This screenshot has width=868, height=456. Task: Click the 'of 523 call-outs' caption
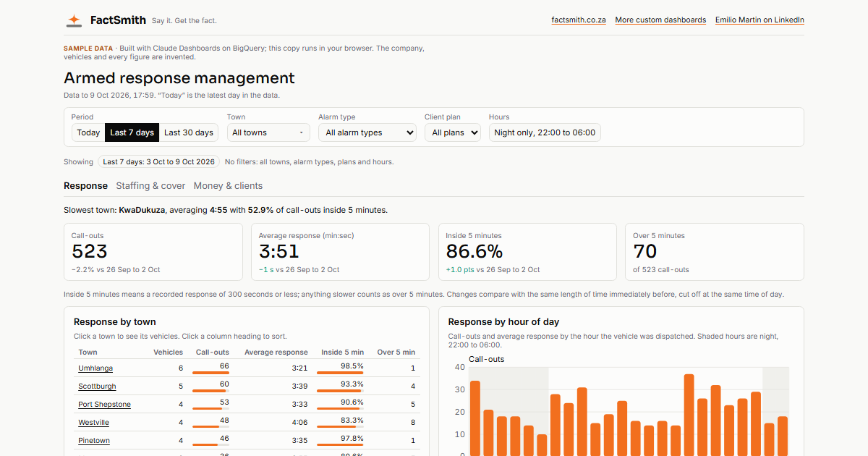click(661, 270)
